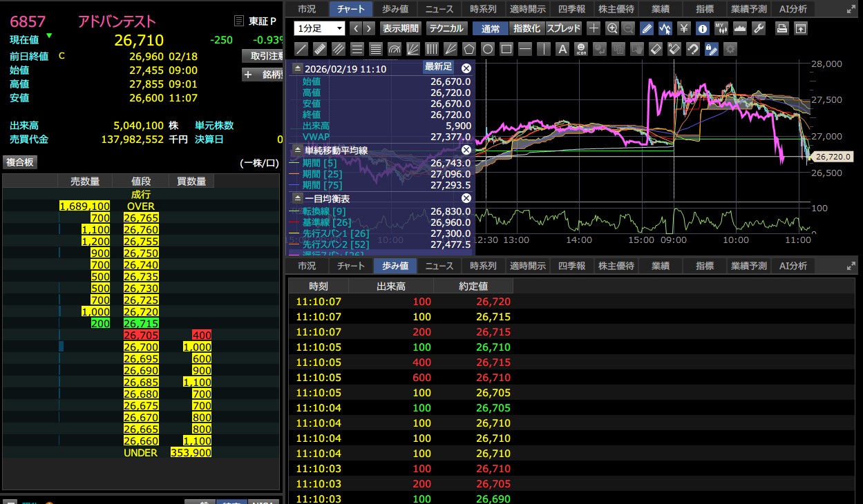Open the 四季報 tab in upper panel
This screenshot has width=863, height=504.
571,9
